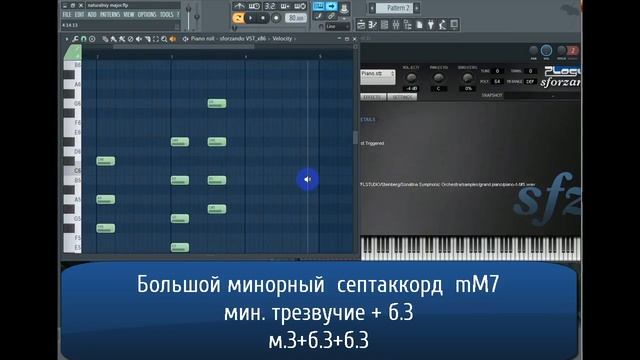Select the Delete tool in piano roll
The height and width of the screenshot is (360, 640).
pyautogui.click(x=130, y=39)
